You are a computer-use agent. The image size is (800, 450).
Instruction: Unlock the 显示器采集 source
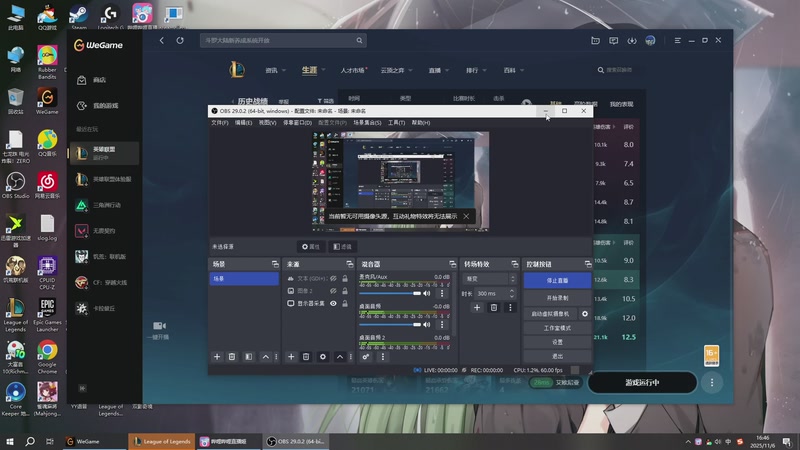coord(345,304)
